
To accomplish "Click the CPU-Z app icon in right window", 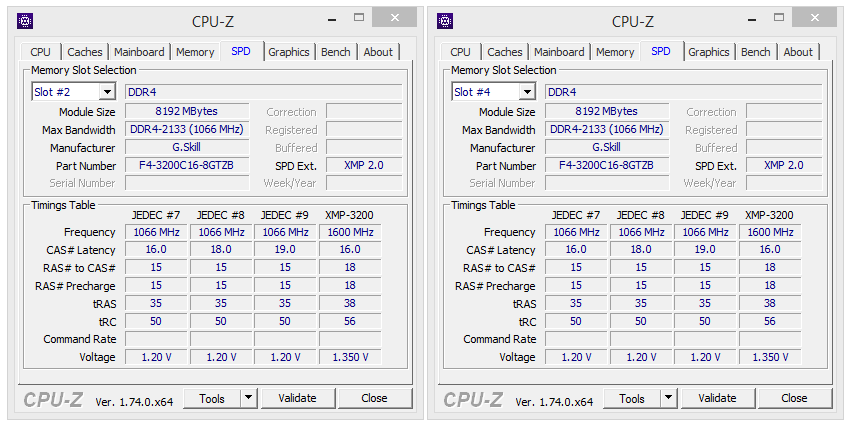I will (445, 21).
